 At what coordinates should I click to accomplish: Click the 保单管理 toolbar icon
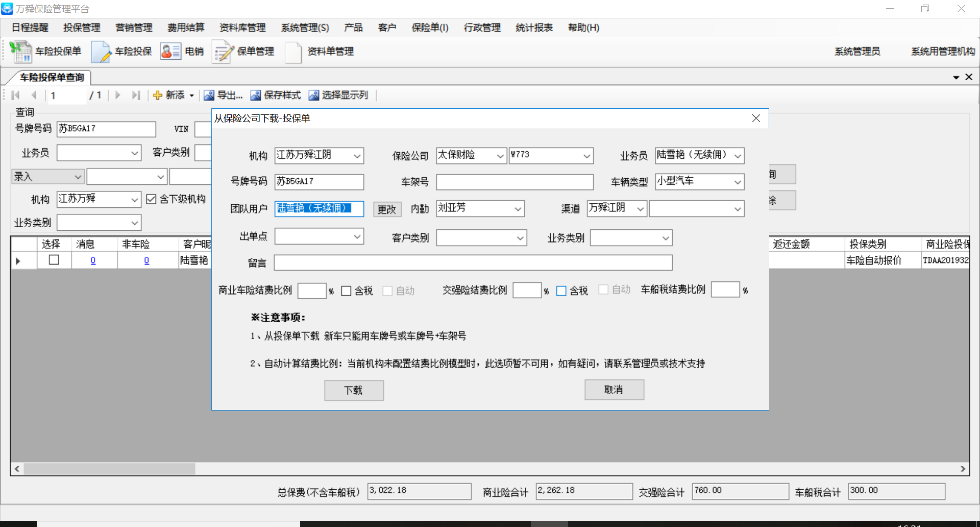223,52
